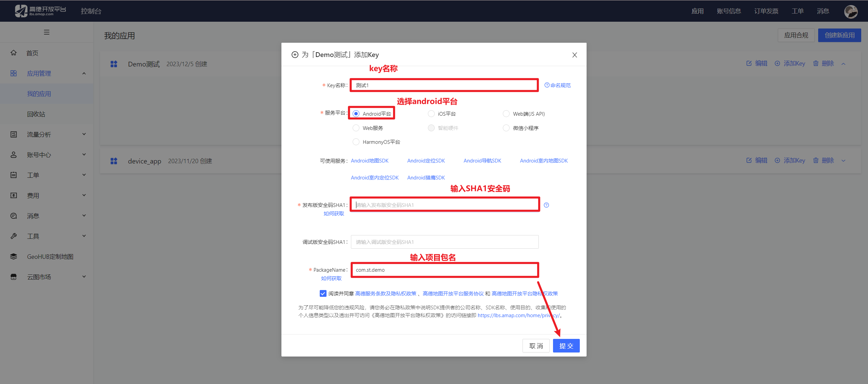The height and width of the screenshot is (384, 868).
Task: Click the 工具 wrench icon in sidebar
Action: tap(14, 236)
